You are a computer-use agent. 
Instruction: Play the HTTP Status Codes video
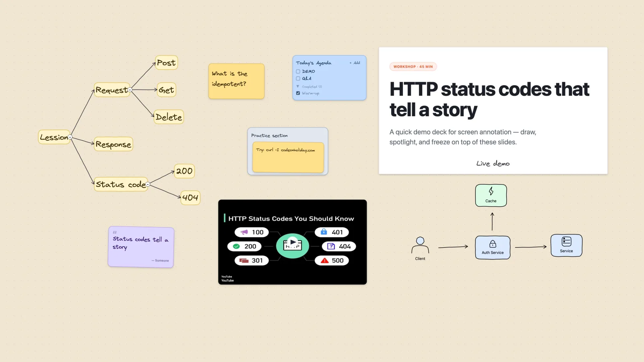pos(293,242)
